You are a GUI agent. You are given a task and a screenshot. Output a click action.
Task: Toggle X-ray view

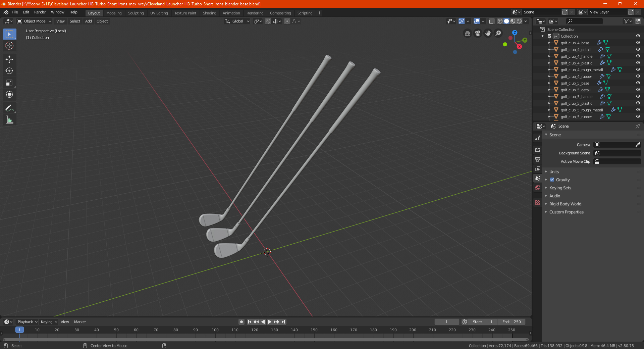click(491, 21)
